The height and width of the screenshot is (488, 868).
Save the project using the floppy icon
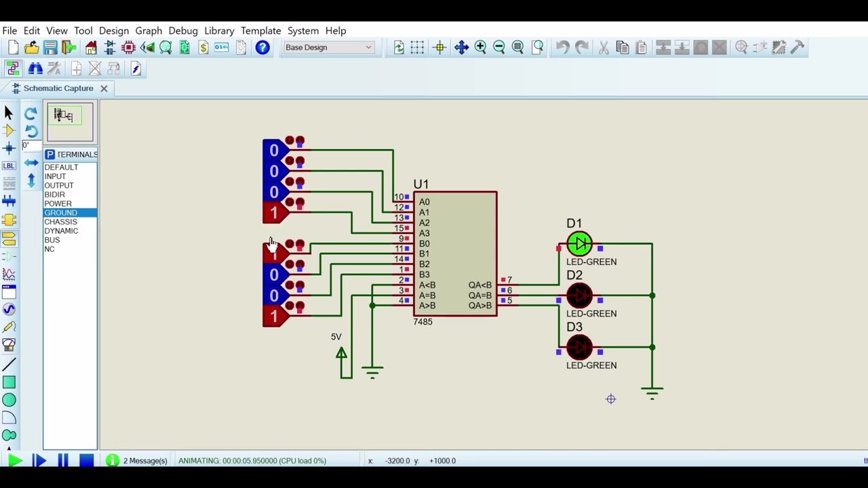(50, 47)
